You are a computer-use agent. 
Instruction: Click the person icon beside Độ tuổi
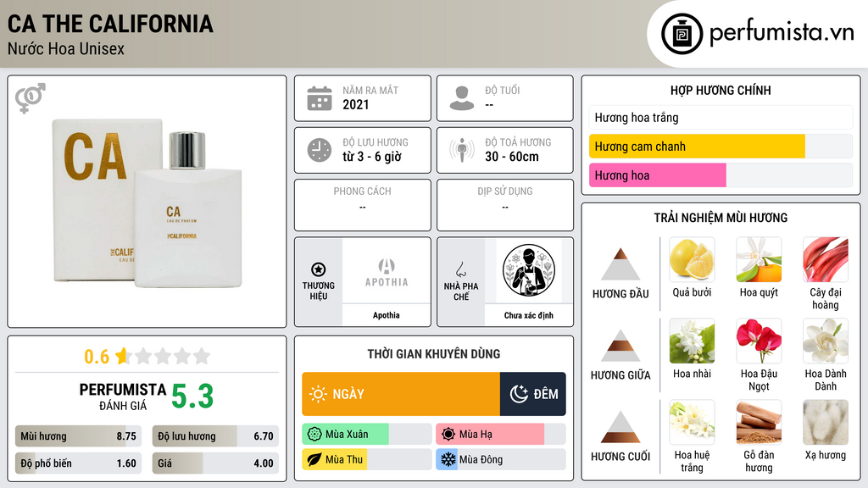[x=462, y=98]
